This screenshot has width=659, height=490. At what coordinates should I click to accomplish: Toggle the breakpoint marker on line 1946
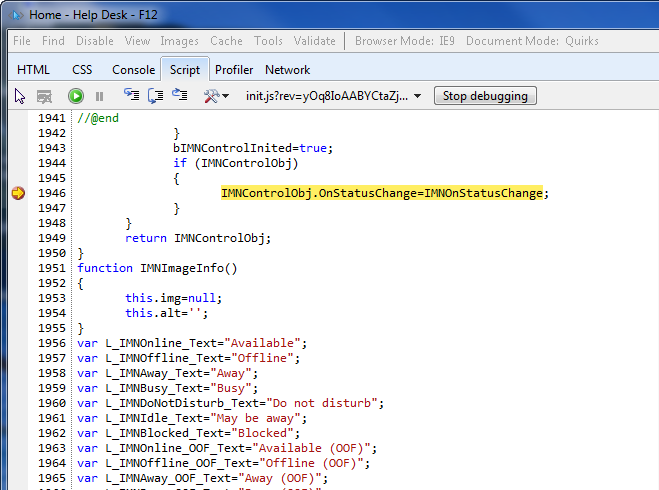(x=18, y=193)
